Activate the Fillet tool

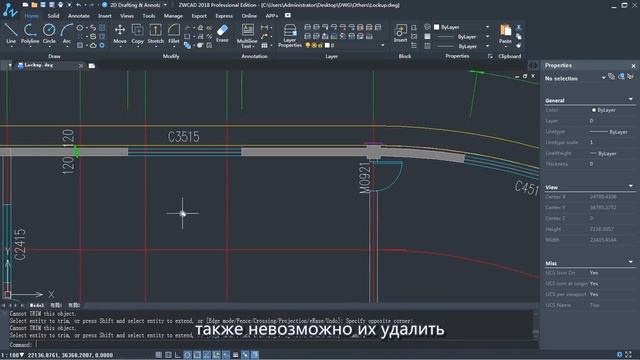[x=174, y=33]
